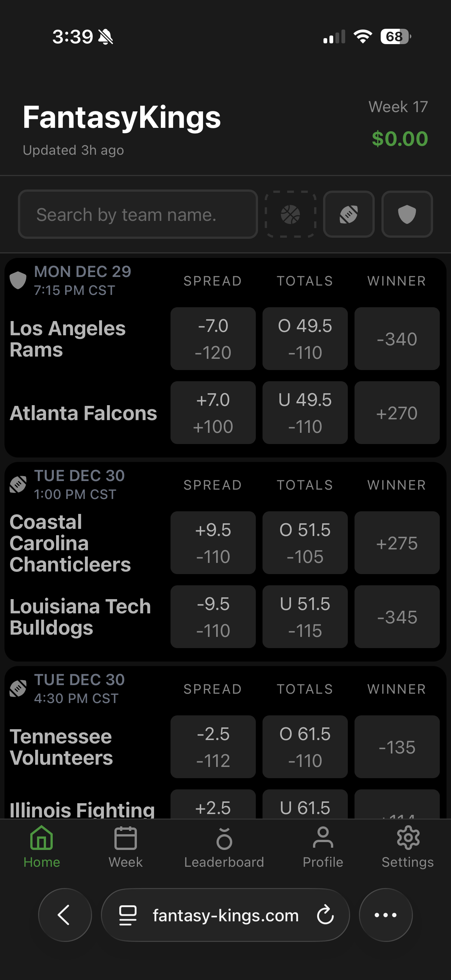
Task: Open the Leaderboard tab
Action: tap(224, 847)
